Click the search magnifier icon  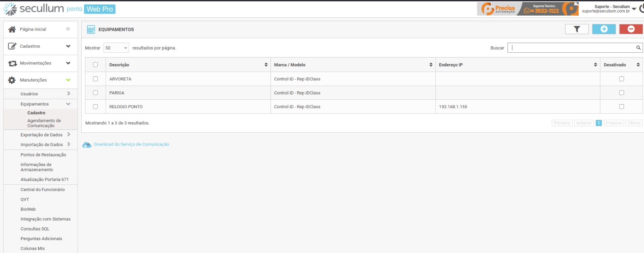[x=638, y=48]
